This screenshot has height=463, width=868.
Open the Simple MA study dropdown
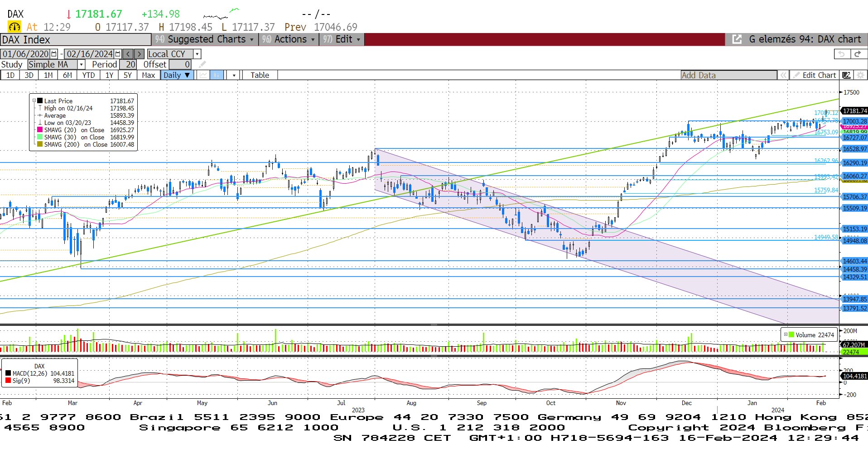(82, 65)
